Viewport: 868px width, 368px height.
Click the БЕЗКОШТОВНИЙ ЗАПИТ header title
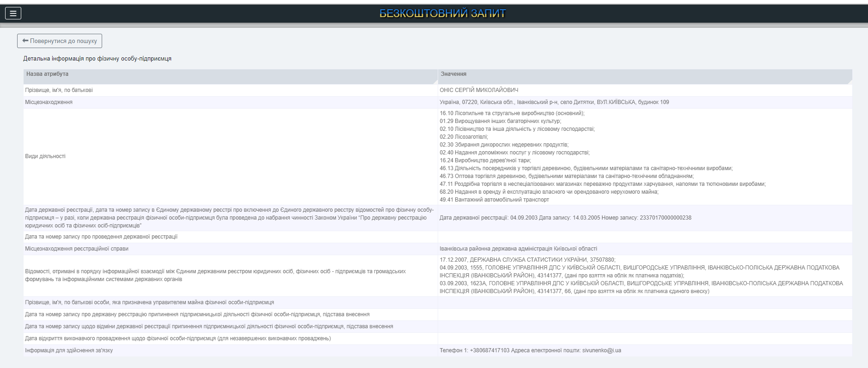(442, 13)
